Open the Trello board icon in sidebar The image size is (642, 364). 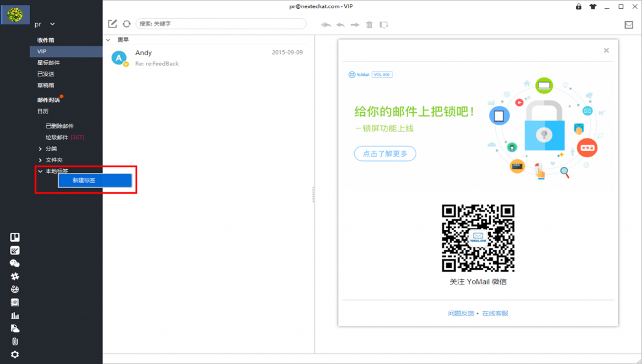tap(15, 237)
